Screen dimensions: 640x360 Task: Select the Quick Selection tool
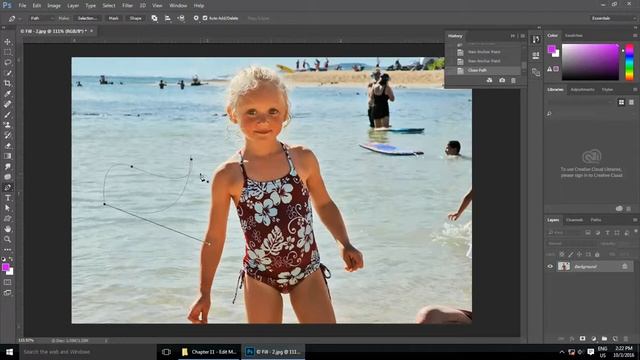coord(7,73)
